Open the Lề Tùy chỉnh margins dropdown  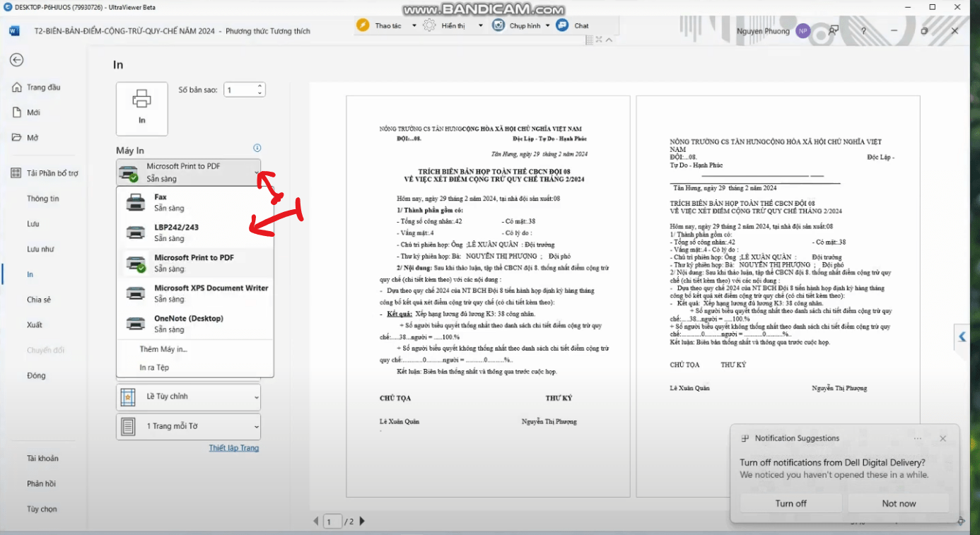[x=188, y=397]
